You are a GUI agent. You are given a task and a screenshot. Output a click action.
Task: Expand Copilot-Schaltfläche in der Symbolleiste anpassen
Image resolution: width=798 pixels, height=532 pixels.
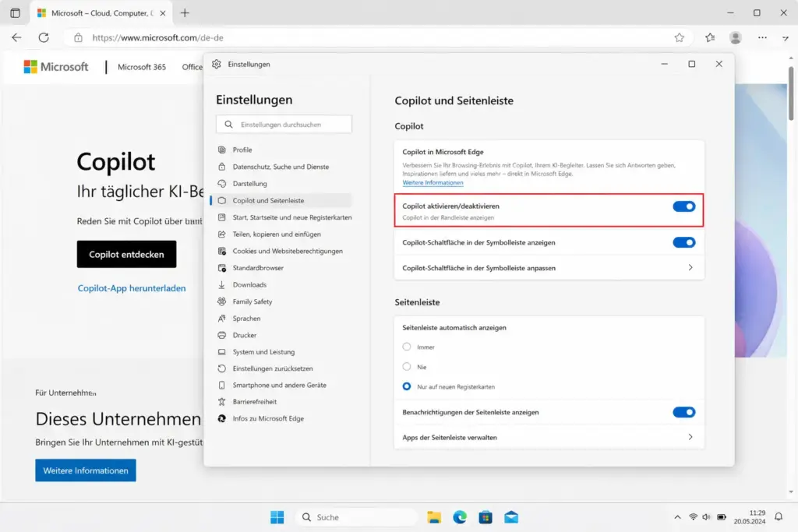point(549,268)
